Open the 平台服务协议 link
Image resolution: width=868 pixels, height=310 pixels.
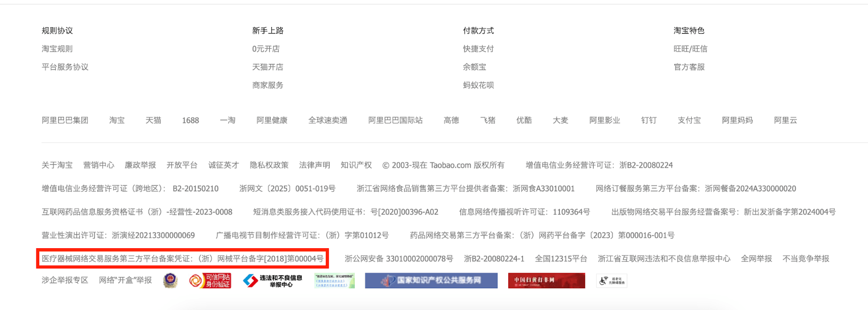coord(65,67)
